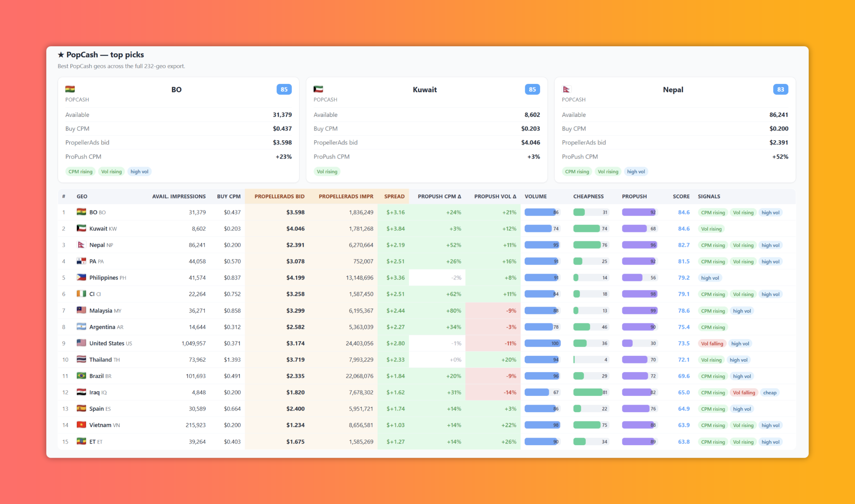
Task: Click the Vietnam flag icon
Action: (81, 425)
